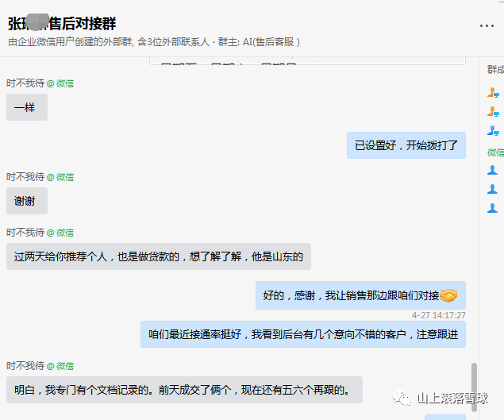Select the message bubble '一样'
The height and width of the screenshot is (420, 504).
click(x=27, y=107)
